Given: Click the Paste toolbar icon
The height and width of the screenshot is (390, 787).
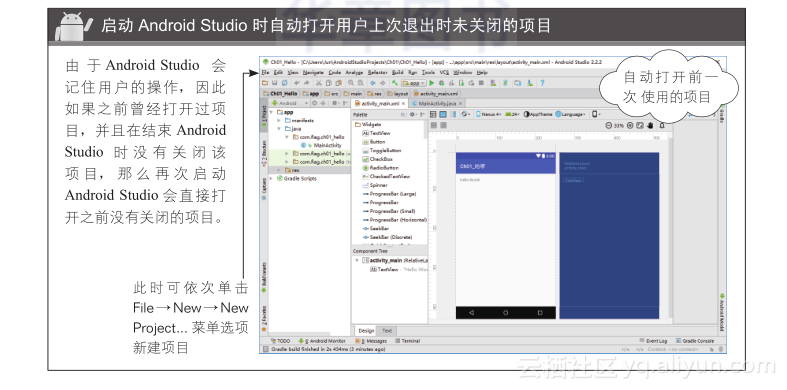Looking at the screenshot, I should point(338,83).
